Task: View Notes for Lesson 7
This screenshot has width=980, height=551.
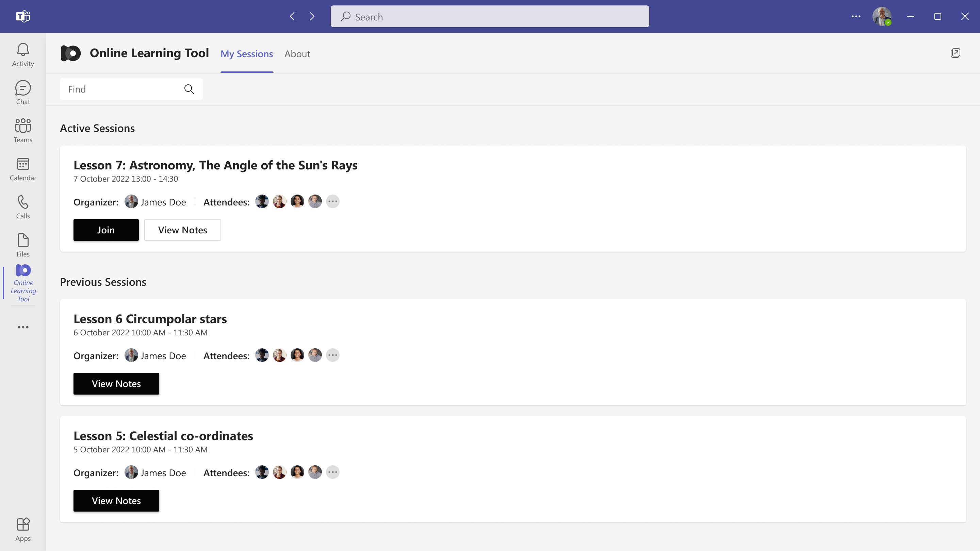Action: pyautogui.click(x=183, y=230)
